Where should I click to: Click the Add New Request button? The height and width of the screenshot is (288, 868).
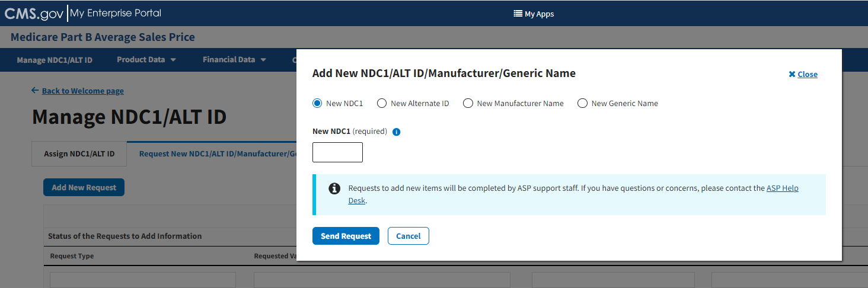(x=84, y=187)
